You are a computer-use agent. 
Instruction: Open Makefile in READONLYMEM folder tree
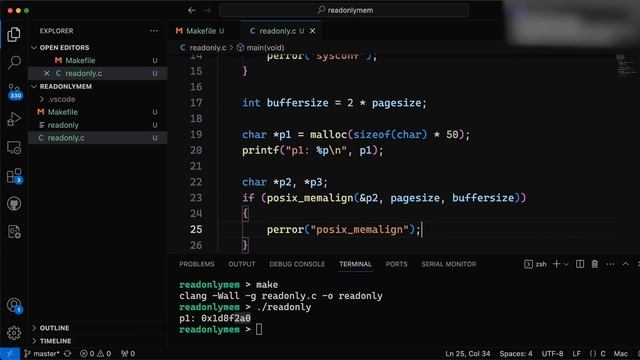click(97, 112)
